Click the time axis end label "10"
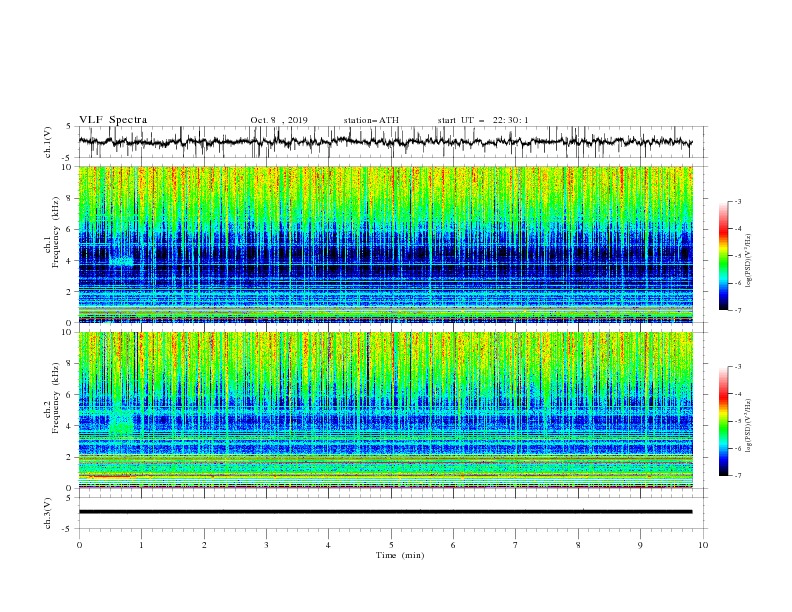The image size is (792, 612). [x=703, y=545]
